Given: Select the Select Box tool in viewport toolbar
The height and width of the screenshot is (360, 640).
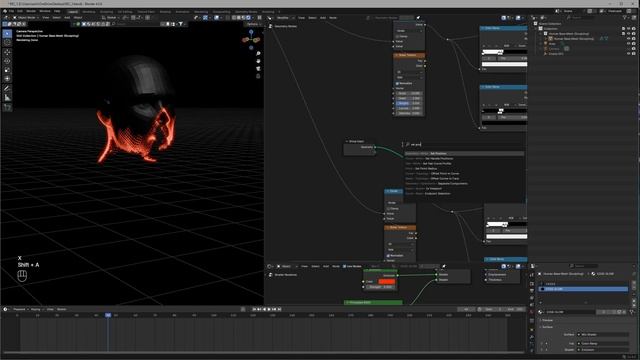Looking at the screenshot, I should coord(7,33).
